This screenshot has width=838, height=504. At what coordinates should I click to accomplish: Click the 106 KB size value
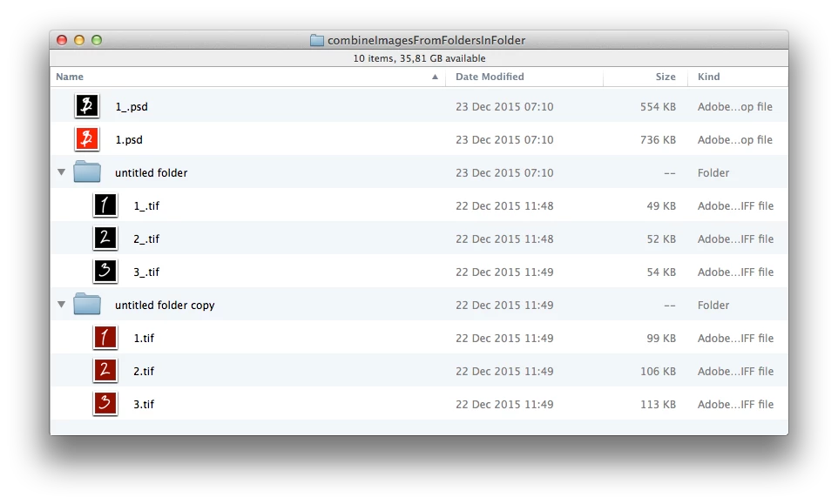[x=658, y=371]
